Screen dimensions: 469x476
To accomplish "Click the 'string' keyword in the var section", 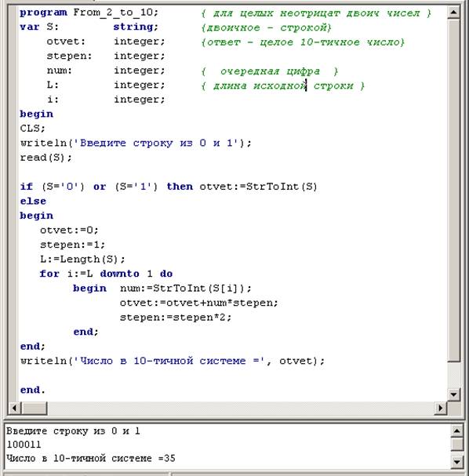I will click(133, 27).
